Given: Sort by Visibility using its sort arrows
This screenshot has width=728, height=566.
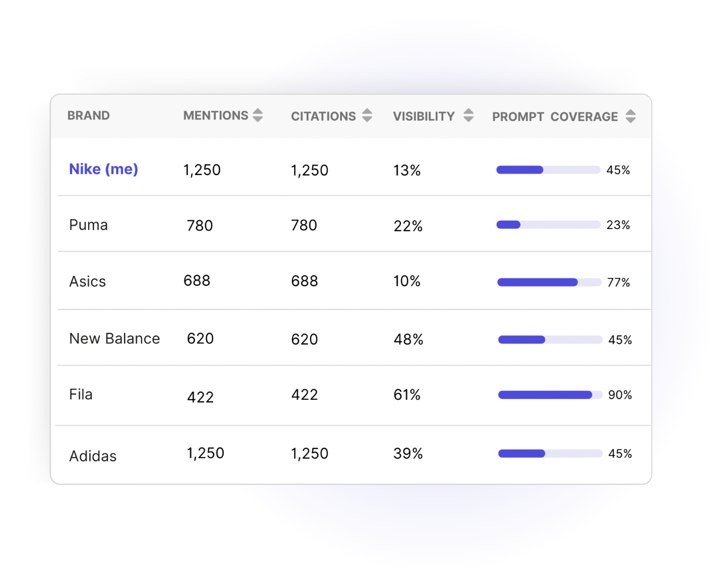Looking at the screenshot, I should coord(469,115).
